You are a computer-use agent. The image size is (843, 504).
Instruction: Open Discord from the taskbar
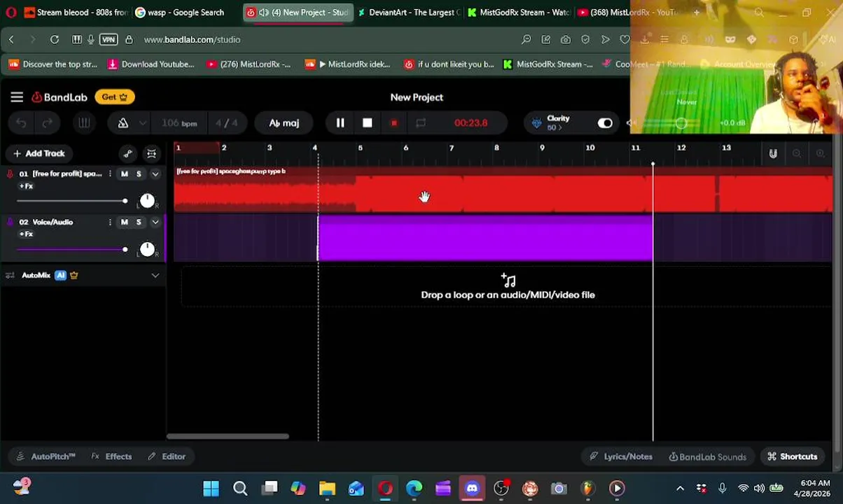pyautogui.click(x=472, y=488)
